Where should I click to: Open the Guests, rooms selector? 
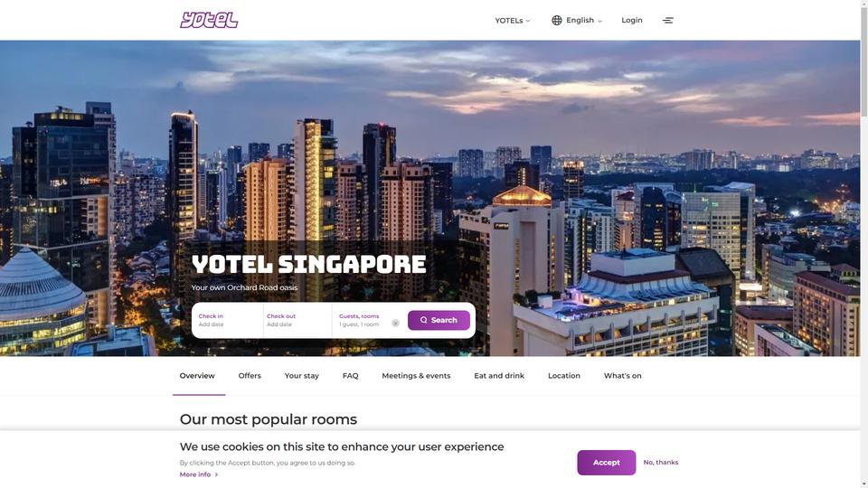pyautogui.click(x=363, y=320)
